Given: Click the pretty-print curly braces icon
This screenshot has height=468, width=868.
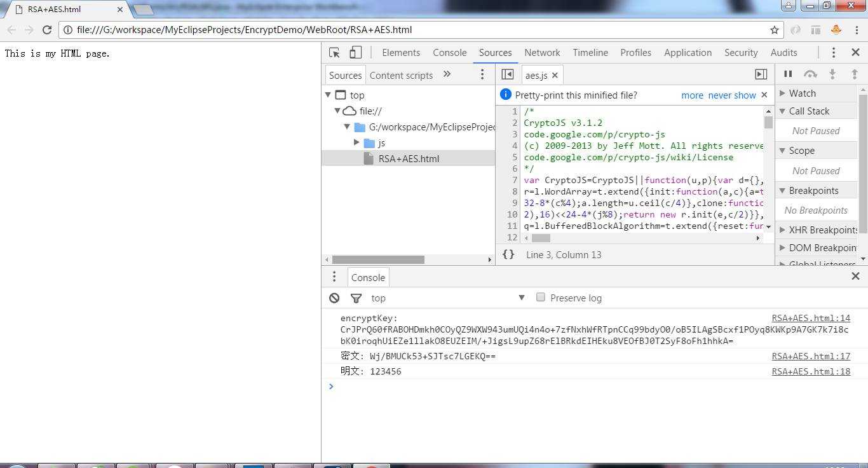Looking at the screenshot, I should coord(508,254).
